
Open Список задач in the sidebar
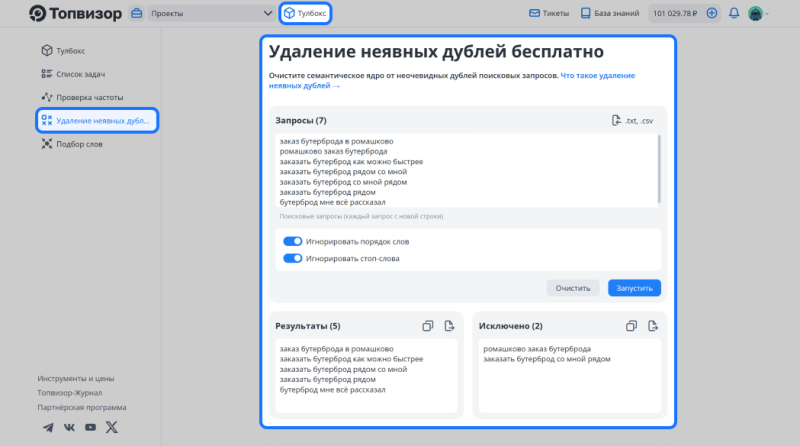coord(73,74)
